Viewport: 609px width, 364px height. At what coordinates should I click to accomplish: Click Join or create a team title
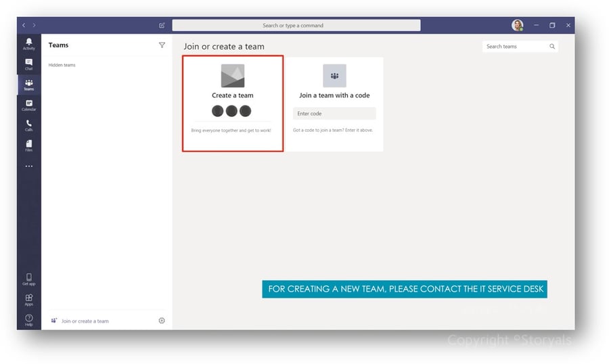click(x=224, y=46)
